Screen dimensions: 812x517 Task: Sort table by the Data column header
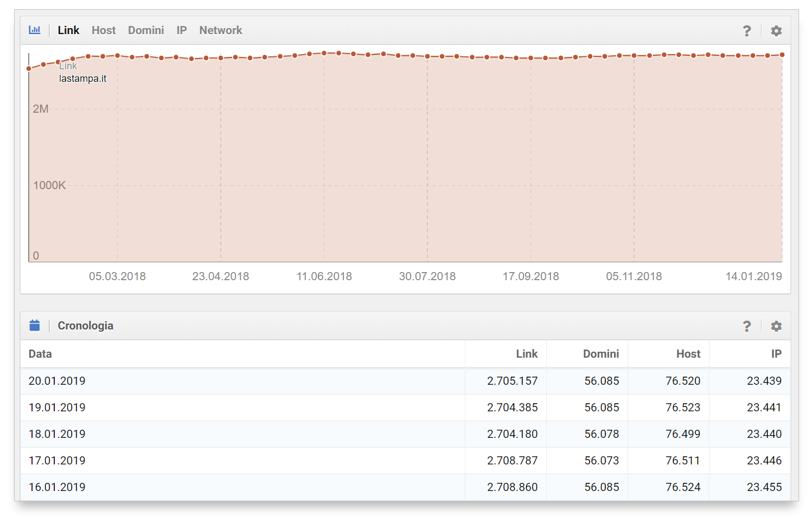[40, 354]
